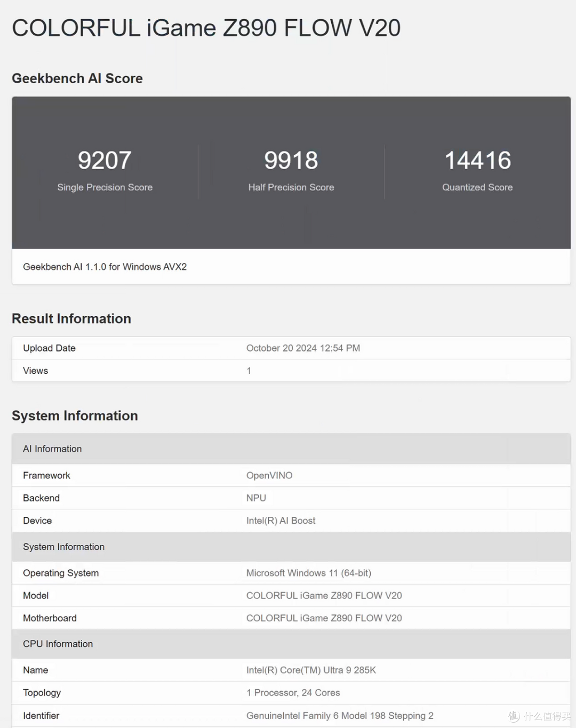Screen dimensions: 576x728
Task: Click the Motherboard row label
Action: [x=50, y=618]
